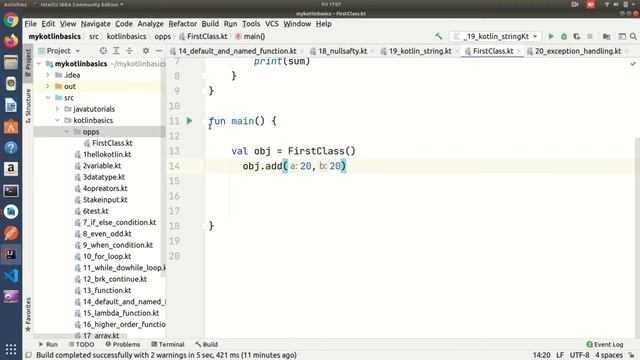The image size is (640, 360).
Task: Fold the main function at line 11
Action: [x=204, y=121]
